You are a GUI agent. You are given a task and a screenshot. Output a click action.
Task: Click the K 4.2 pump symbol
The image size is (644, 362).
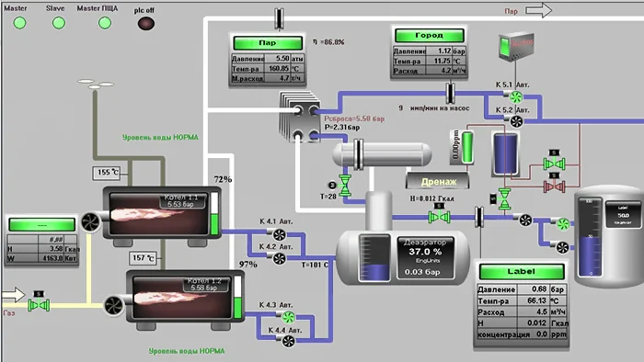[280, 259]
